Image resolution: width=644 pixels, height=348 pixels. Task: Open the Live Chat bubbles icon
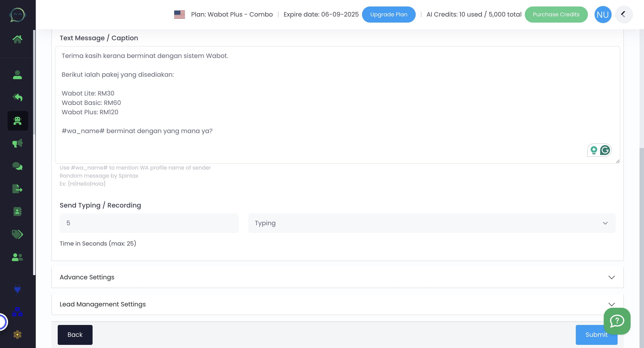pyautogui.click(x=17, y=166)
